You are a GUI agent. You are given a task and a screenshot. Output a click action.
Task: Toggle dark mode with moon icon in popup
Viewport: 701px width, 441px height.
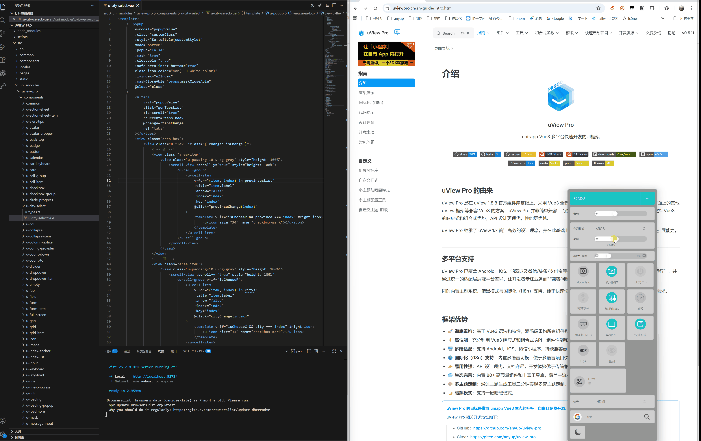(578, 432)
